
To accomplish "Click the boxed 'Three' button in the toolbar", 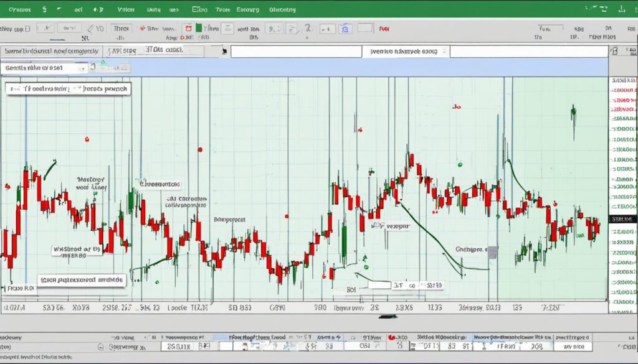I will click(121, 29).
